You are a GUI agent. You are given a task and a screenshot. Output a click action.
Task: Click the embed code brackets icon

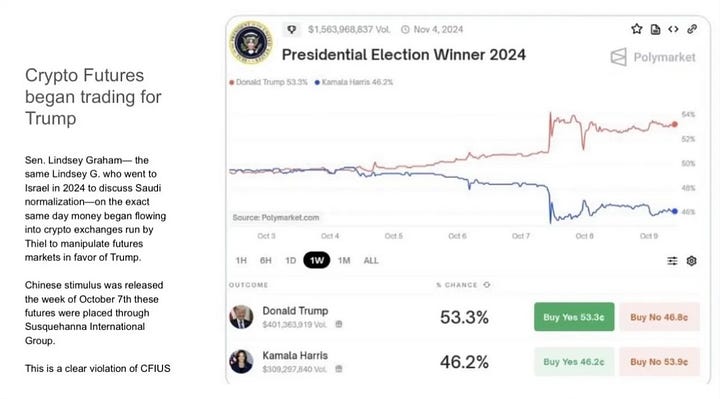pyautogui.click(x=673, y=29)
